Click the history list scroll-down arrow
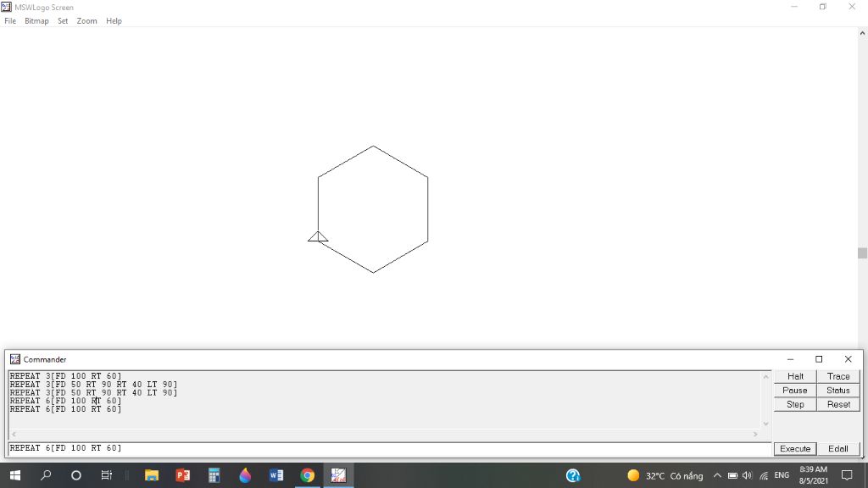This screenshot has height=488, width=868. pyautogui.click(x=766, y=424)
